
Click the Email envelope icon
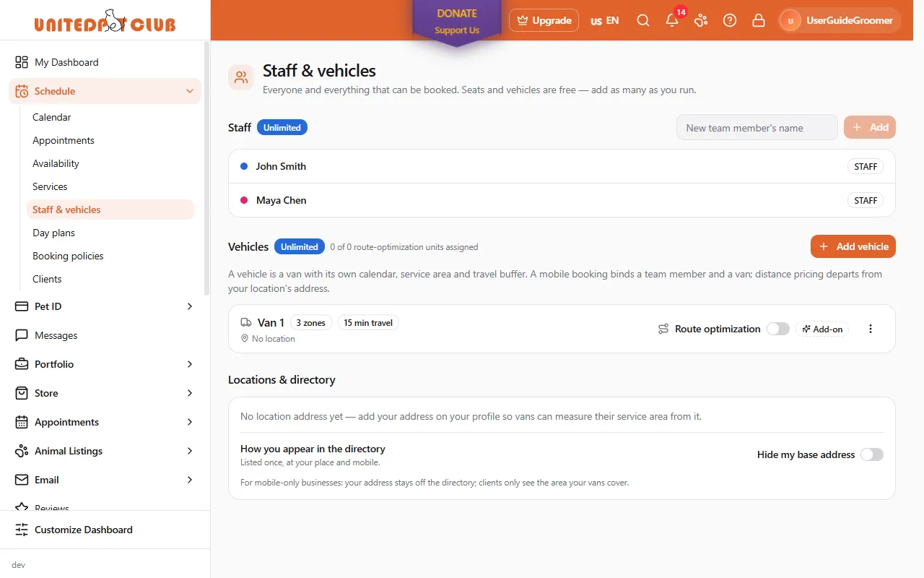pos(22,480)
